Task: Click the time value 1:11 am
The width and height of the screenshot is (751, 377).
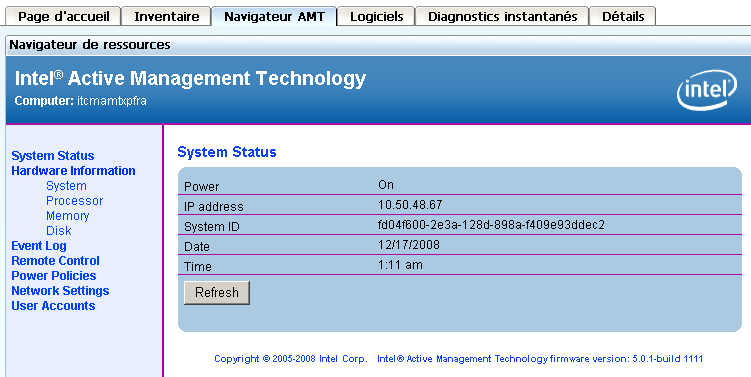Action: 400,265
